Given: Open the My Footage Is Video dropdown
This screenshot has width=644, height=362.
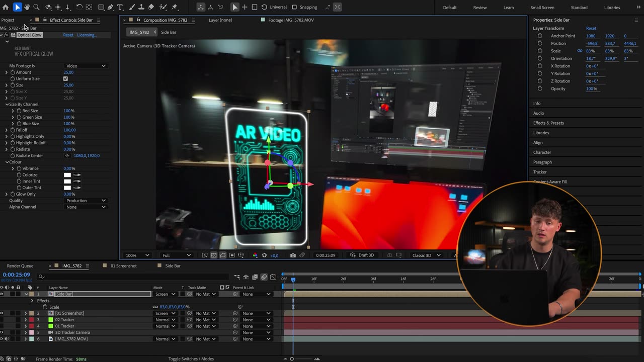Looking at the screenshot, I should tap(86, 66).
